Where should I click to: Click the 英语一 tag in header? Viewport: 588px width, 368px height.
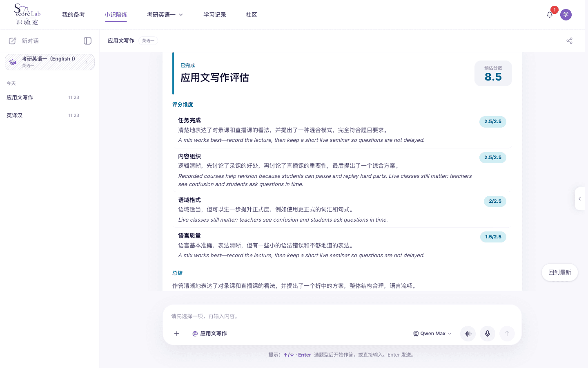click(x=148, y=40)
